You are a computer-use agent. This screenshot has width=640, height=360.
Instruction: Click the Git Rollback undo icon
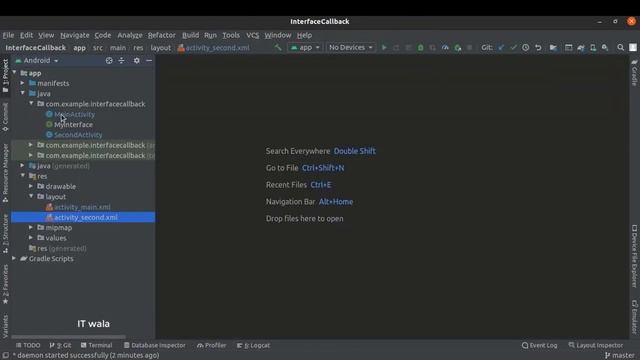(538, 48)
